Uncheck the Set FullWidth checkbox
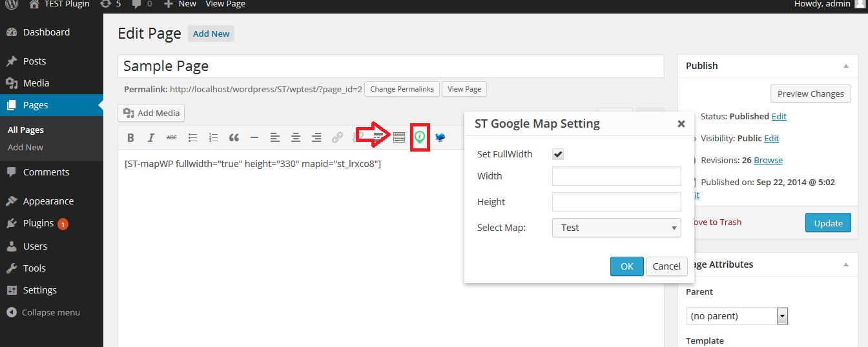868x347 pixels. 558,154
